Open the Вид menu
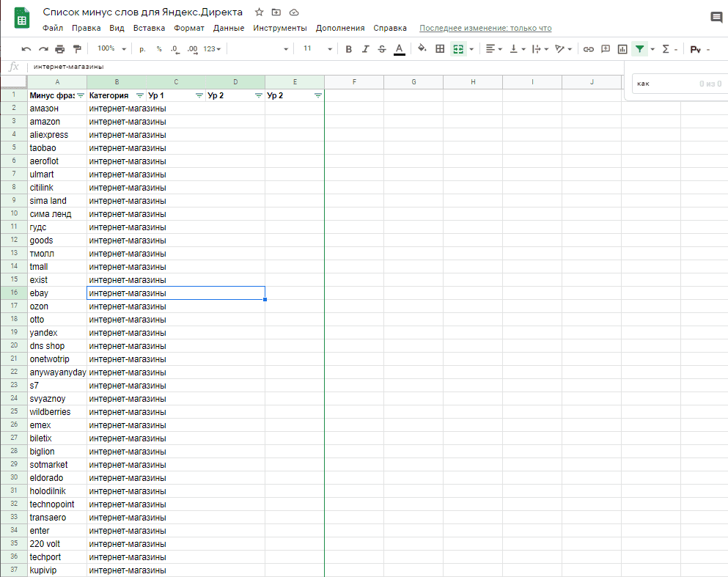Image resolution: width=728 pixels, height=577 pixels. 117,28
